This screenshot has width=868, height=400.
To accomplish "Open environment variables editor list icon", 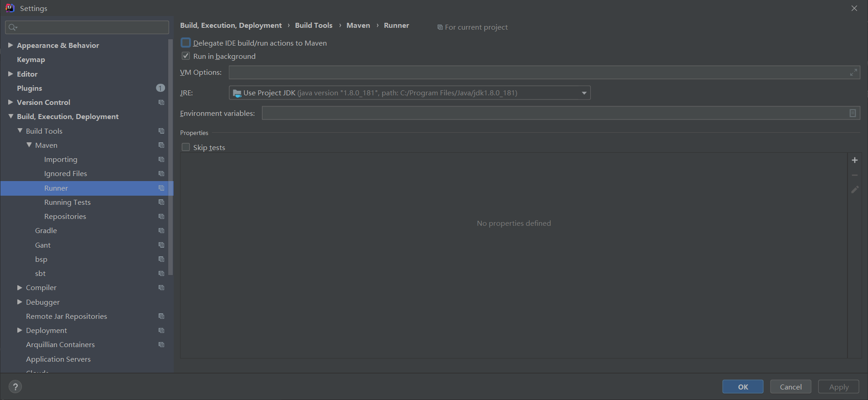I will pyautogui.click(x=852, y=113).
